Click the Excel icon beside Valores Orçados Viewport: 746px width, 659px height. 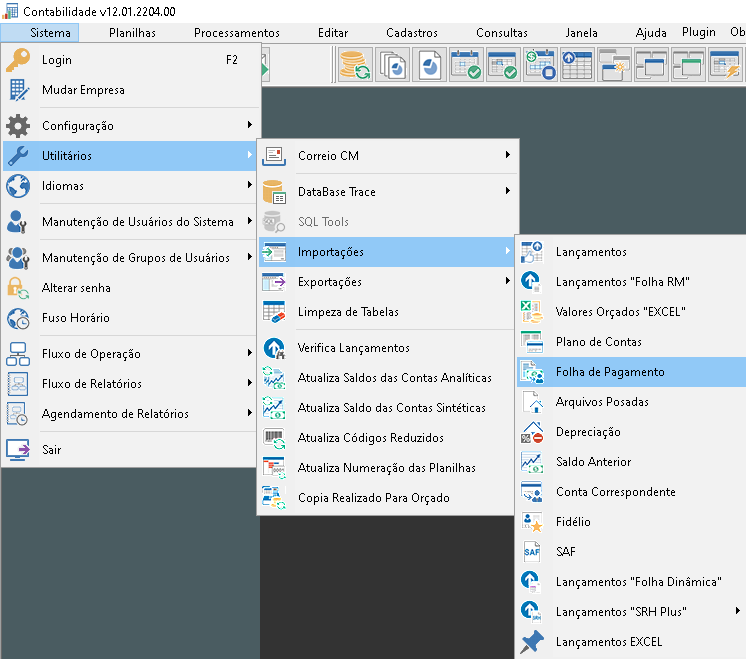point(531,312)
